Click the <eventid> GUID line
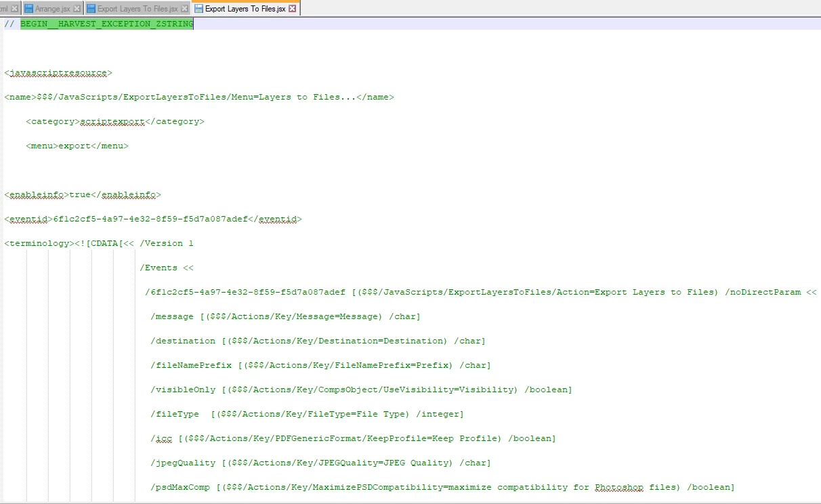 point(153,219)
